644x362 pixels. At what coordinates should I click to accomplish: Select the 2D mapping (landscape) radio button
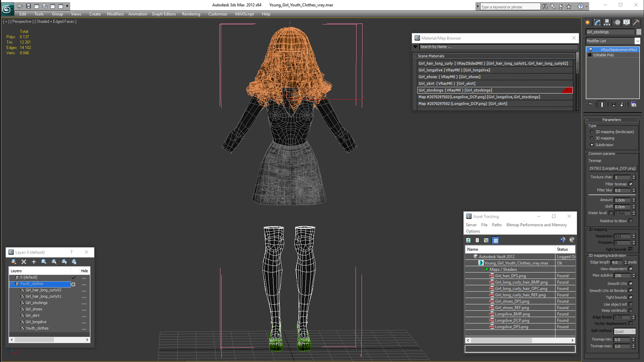[x=592, y=131]
